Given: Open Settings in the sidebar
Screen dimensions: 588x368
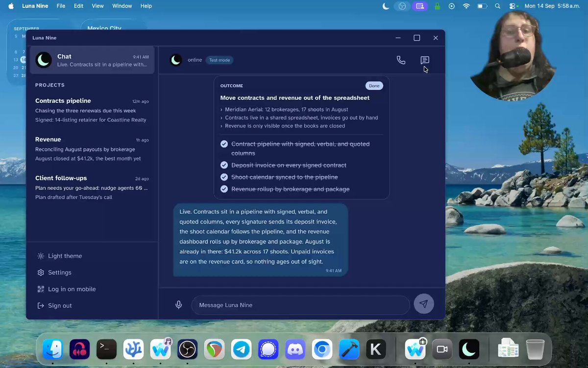Looking at the screenshot, I should point(54,273).
